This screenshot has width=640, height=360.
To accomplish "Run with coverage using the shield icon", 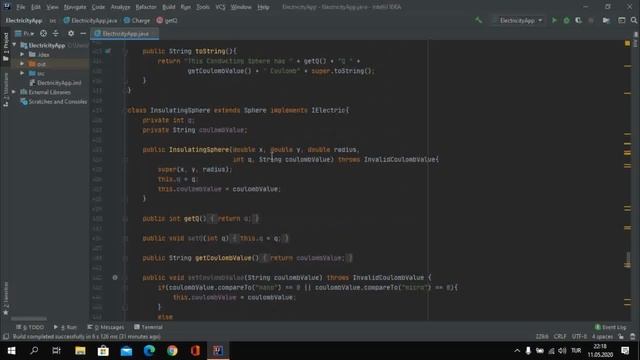I will click(578, 20).
